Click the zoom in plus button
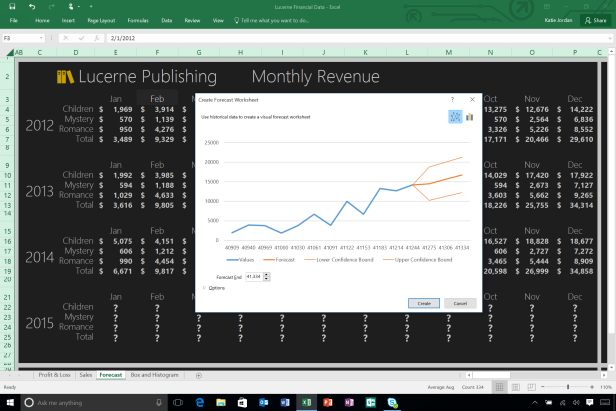Image resolution: width=616 pixels, height=411 pixels. pos(592,387)
